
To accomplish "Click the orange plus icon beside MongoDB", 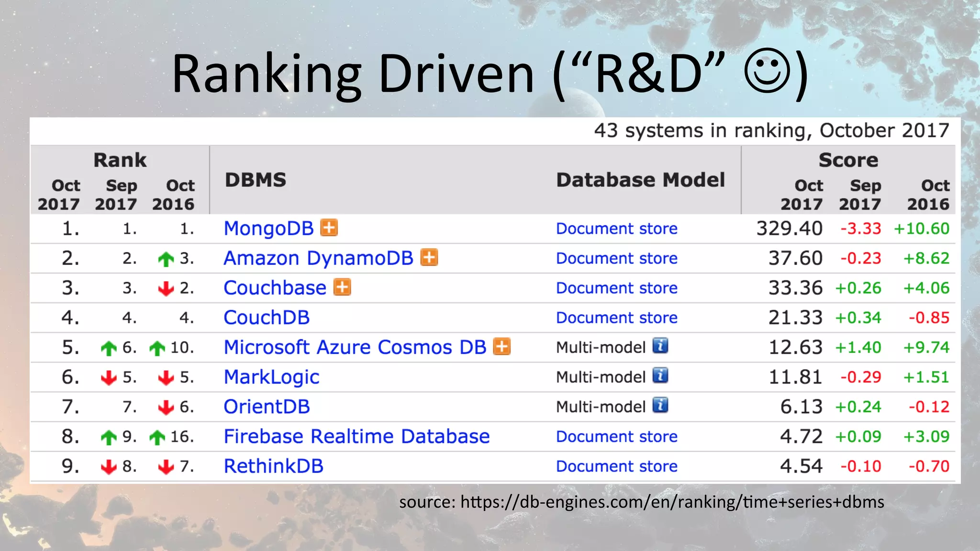I will (x=329, y=228).
